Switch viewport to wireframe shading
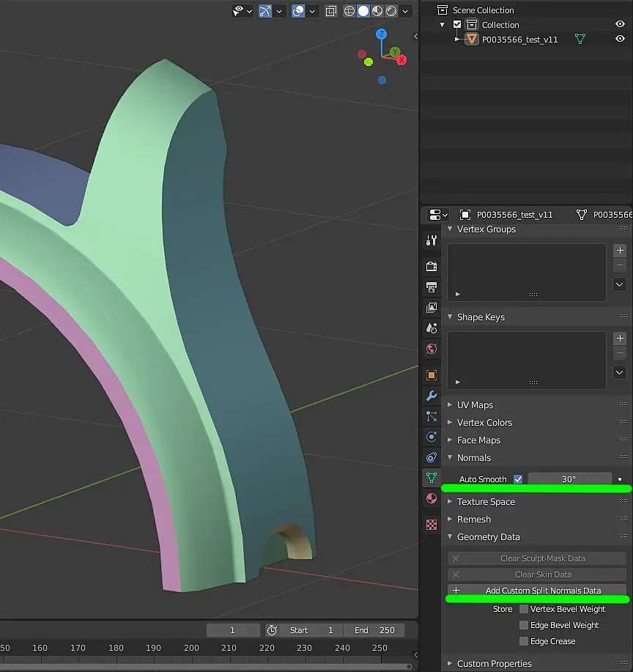The height and width of the screenshot is (672, 633). click(x=349, y=11)
